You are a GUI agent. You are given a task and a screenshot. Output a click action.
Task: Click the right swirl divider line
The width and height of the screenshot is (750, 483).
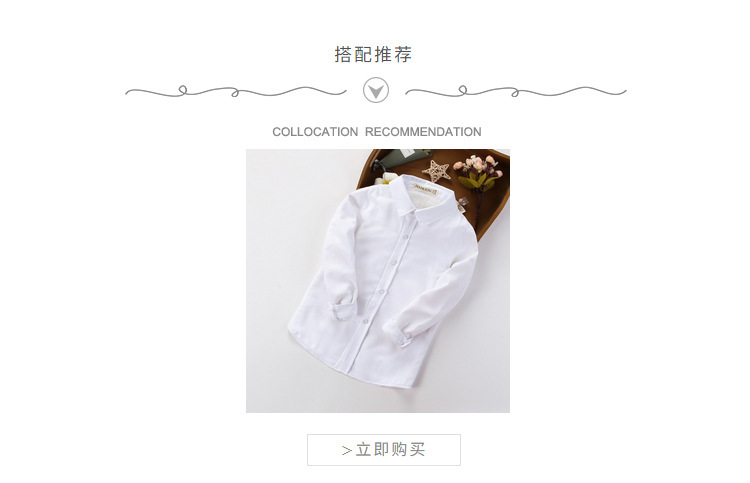click(516, 91)
